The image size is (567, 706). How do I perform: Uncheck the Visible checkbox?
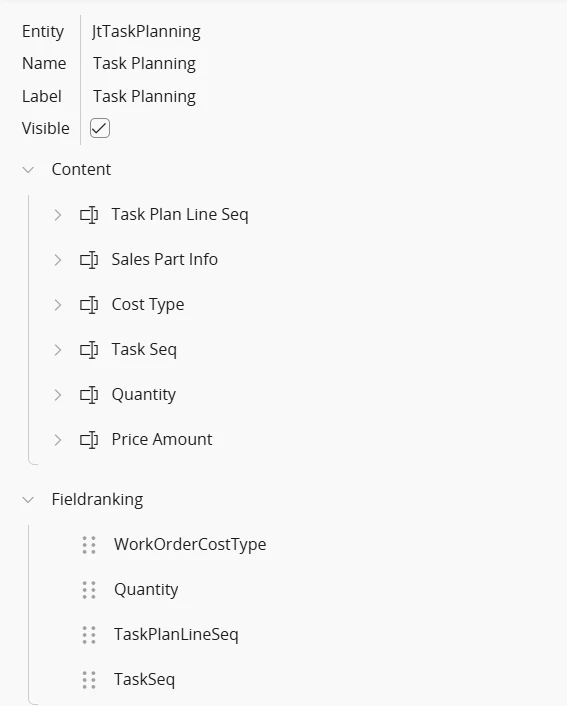pyautogui.click(x=100, y=128)
